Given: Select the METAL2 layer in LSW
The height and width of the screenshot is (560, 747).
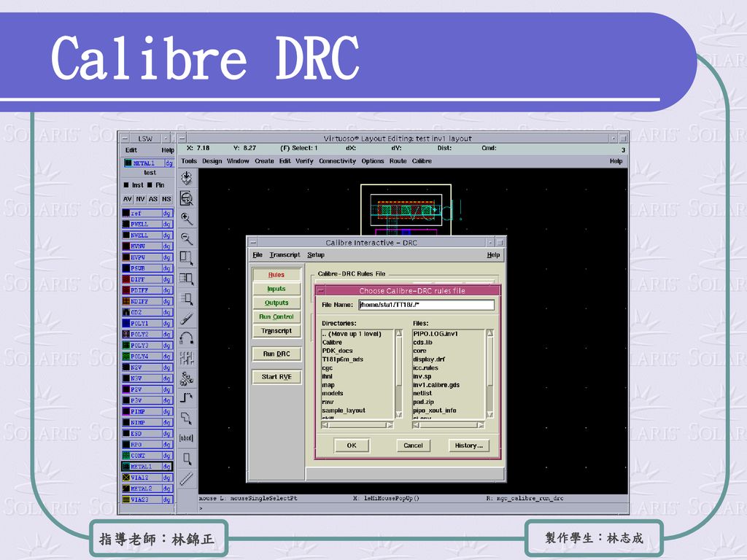Looking at the screenshot, I should (x=147, y=489).
